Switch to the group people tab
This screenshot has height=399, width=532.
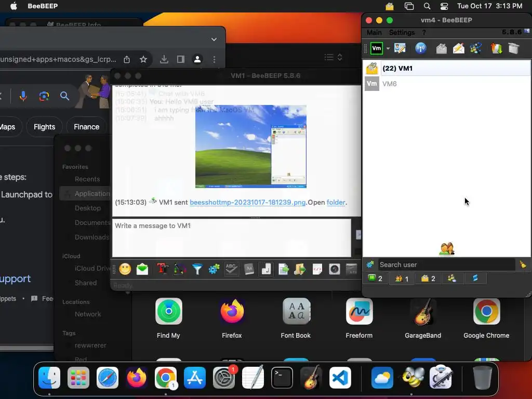click(x=452, y=278)
